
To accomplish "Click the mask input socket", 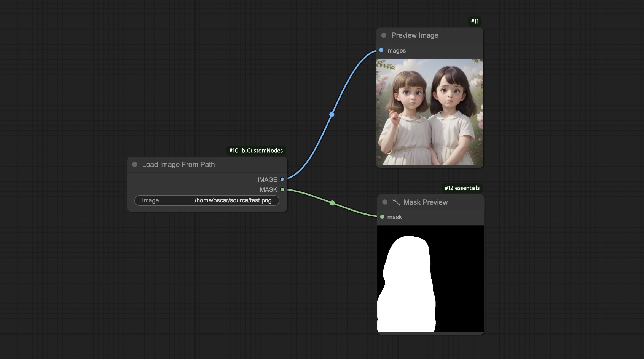I will pos(382,217).
